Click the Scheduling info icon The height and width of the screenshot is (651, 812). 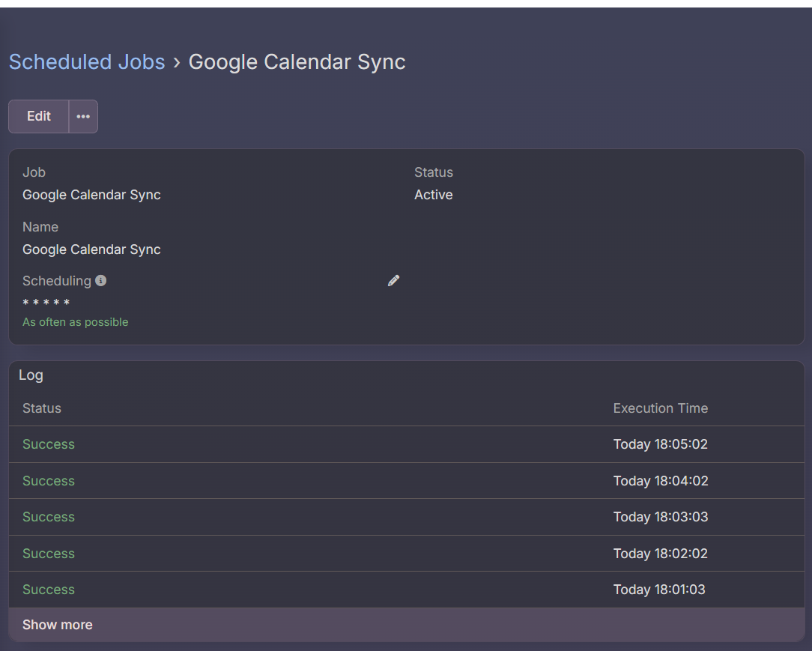(101, 281)
